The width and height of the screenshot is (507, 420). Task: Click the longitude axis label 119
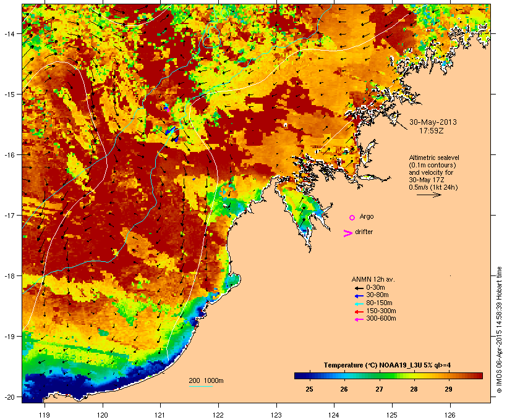pyautogui.click(x=45, y=415)
